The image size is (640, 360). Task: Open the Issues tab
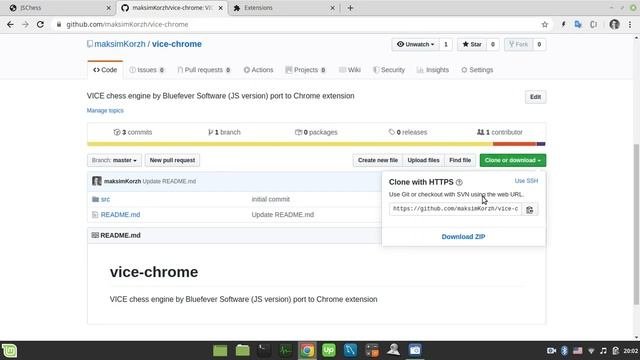(147, 70)
